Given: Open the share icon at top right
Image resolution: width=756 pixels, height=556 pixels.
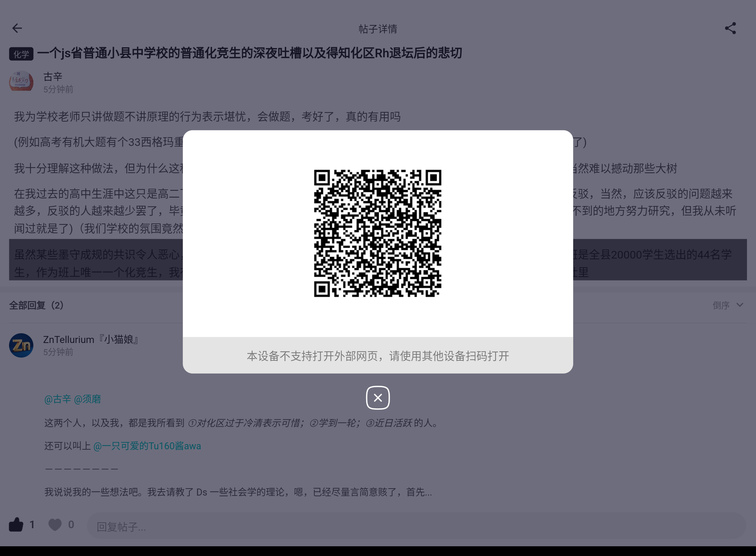Looking at the screenshot, I should pos(731,28).
